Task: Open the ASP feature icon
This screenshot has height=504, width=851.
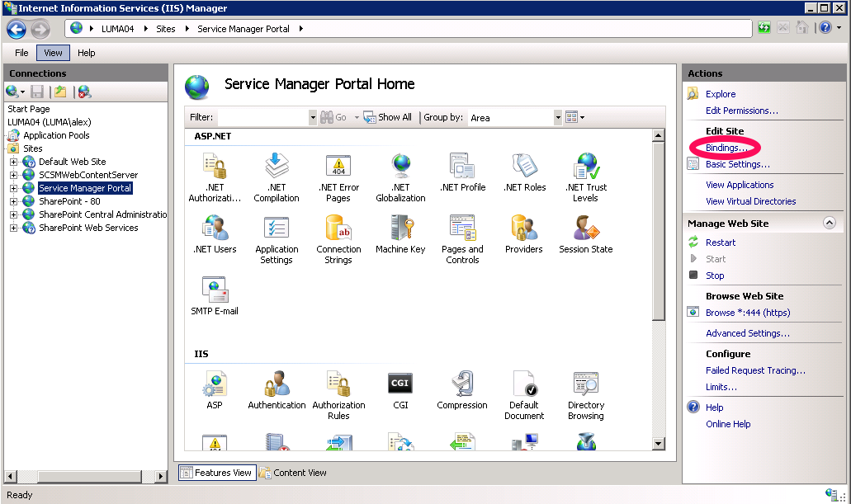Action: 215,390
